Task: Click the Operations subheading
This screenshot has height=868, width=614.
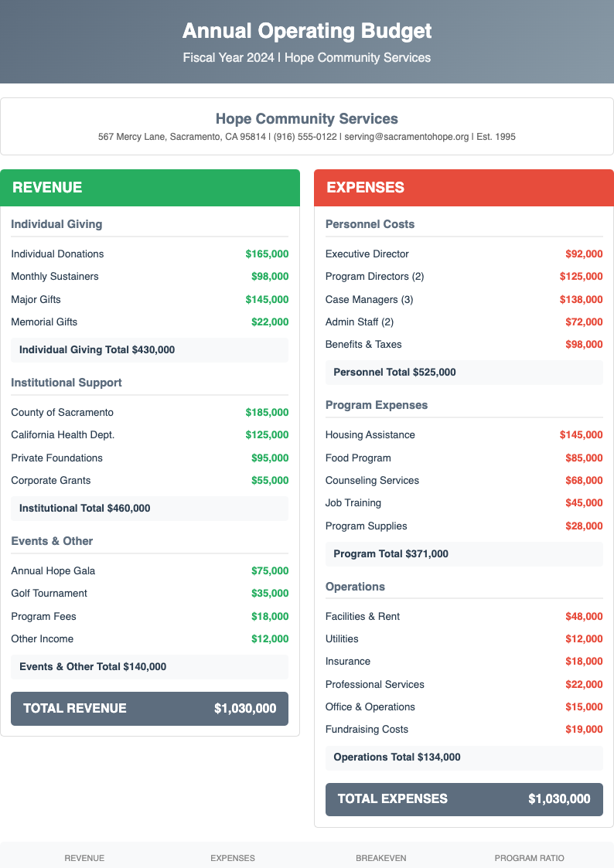Action: click(x=355, y=587)
